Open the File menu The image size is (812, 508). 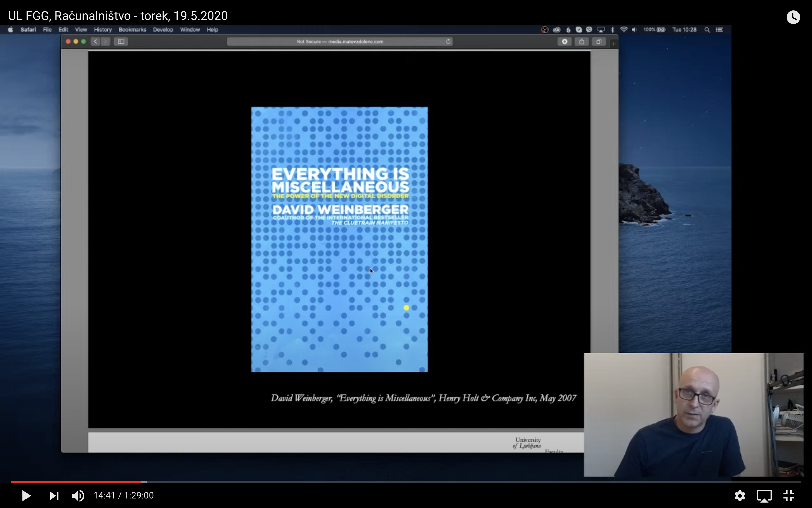pos(47,29)
